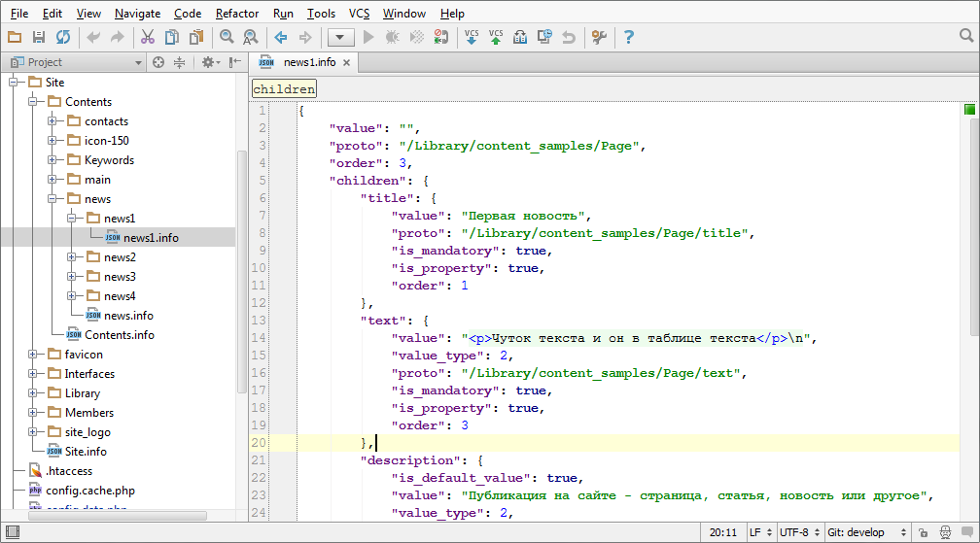Expand the news2 folder
The image size is (980, 543).
click(72, 257)
